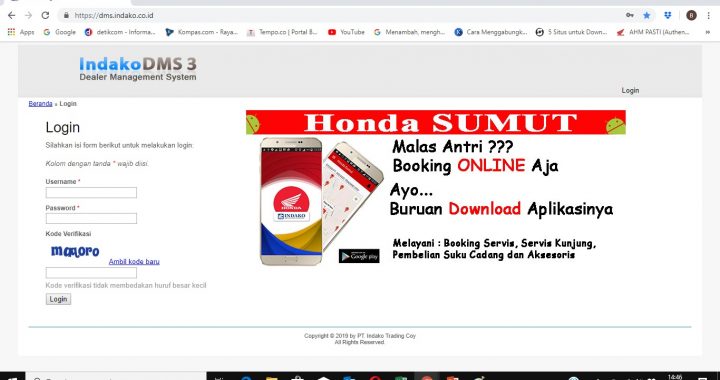This screenshot has width=720, height=380.
Task: Open the Apps bookmarks shortcut
Action: (x=21, y=32)
